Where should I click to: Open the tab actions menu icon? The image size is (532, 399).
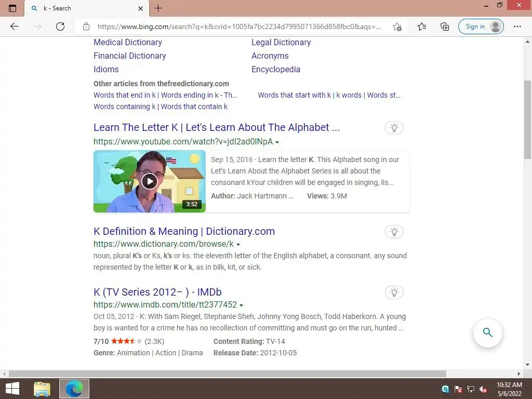click(12, 8)
